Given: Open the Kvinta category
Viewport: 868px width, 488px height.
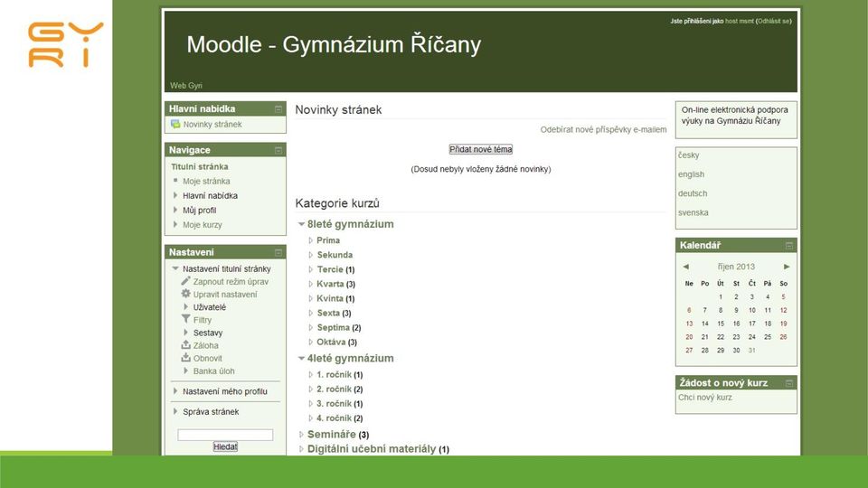Looking at the screenshot, I should (330, 298).
